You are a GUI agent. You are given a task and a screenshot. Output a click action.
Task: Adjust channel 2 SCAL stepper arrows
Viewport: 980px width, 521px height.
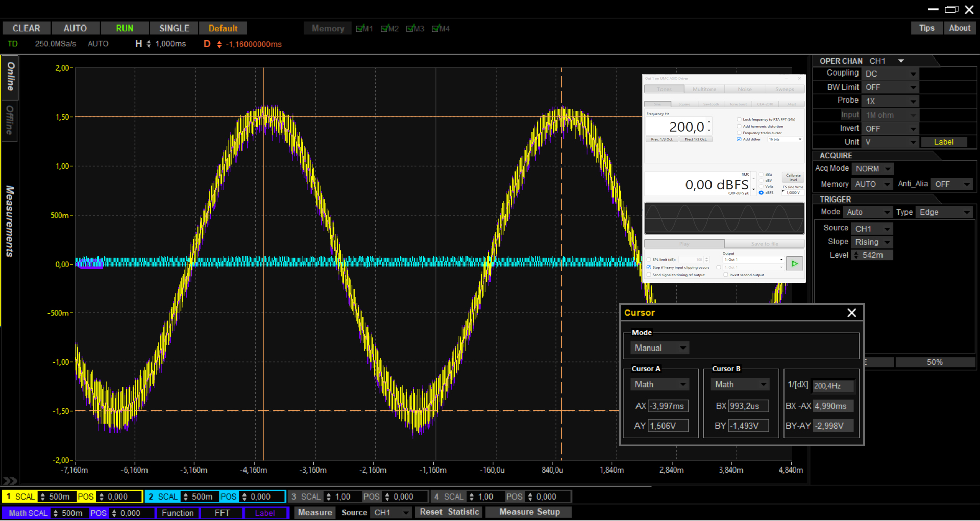pos(186,497)
